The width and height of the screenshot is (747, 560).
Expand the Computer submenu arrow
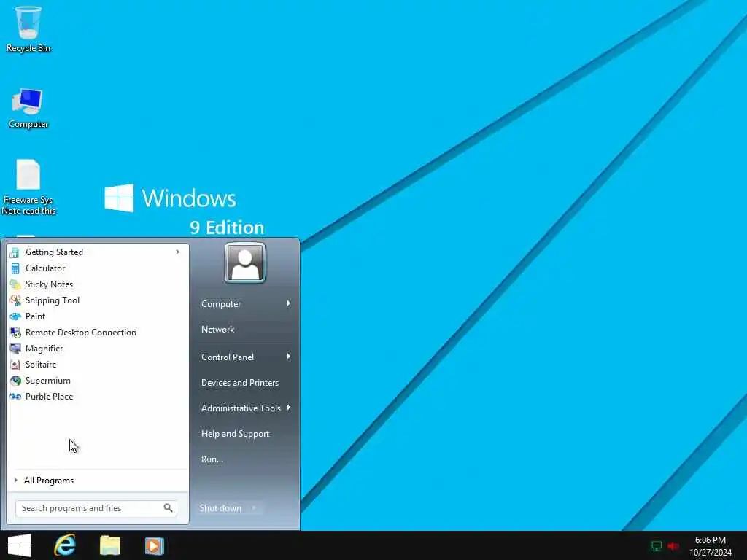289,304
